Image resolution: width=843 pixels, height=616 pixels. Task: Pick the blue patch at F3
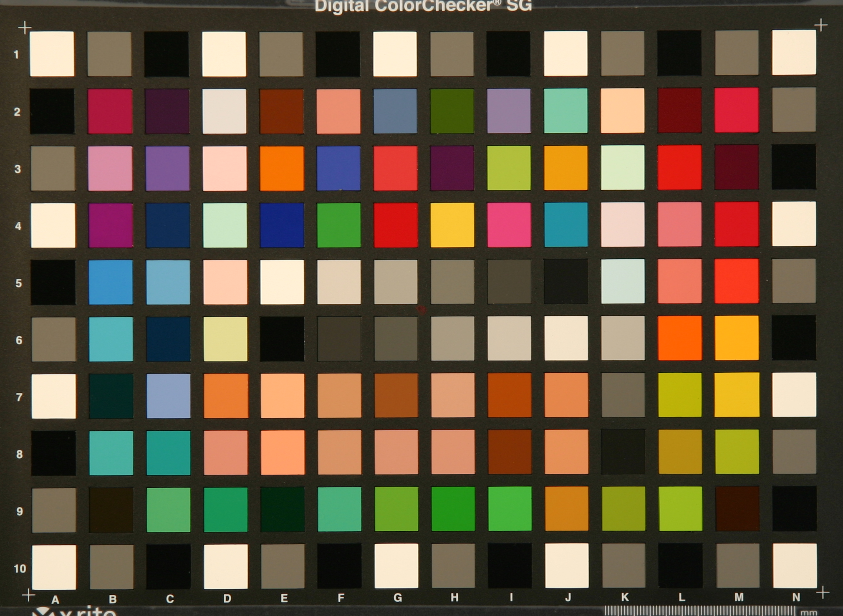click(338, 168)
